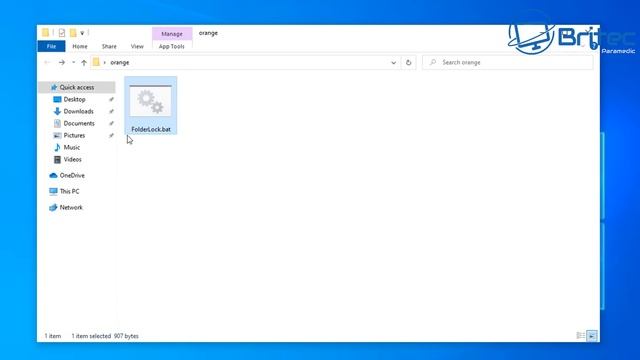Open Pictures in navigation pane
Viewport: 640px width, 360px height.
pos(74,136)
